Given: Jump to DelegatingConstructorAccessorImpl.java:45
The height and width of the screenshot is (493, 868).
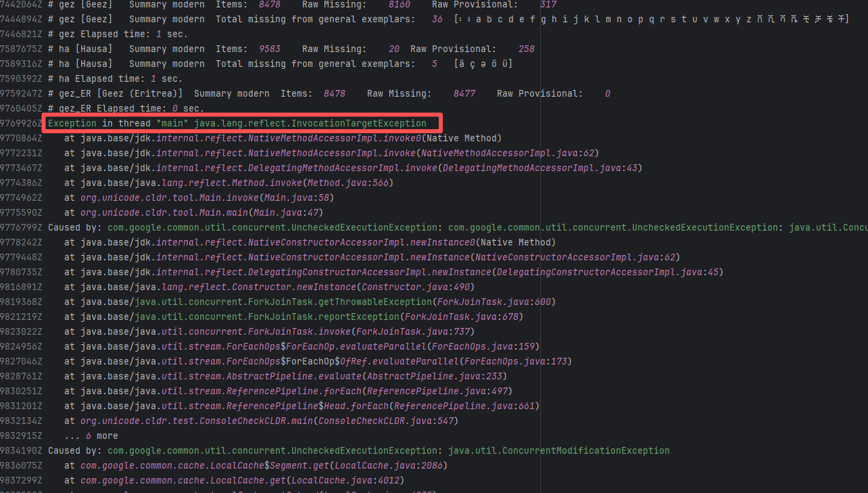Looking at the screenshot, I should [608, 272].
